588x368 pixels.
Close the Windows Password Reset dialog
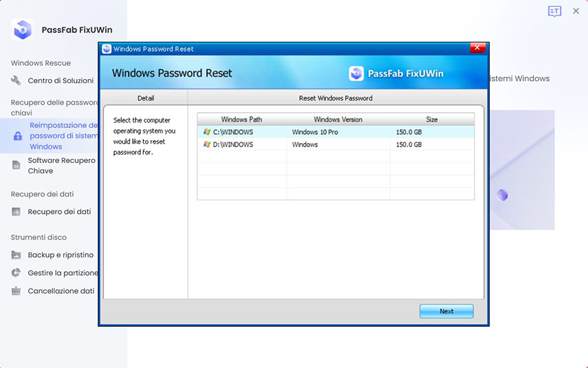click(x=477, y=47)
